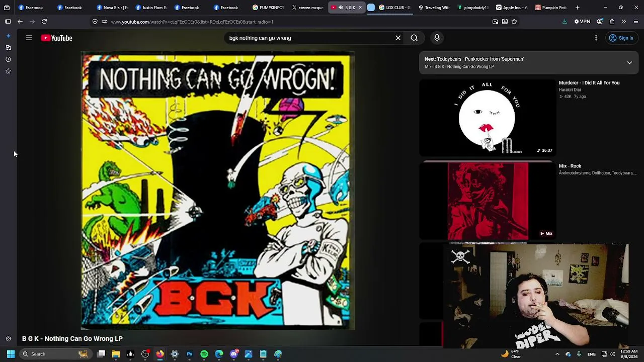Click the B G K album cover video
Image resolution: width=644 pixels, height=362 pixels.
click(x=218, y=191)
